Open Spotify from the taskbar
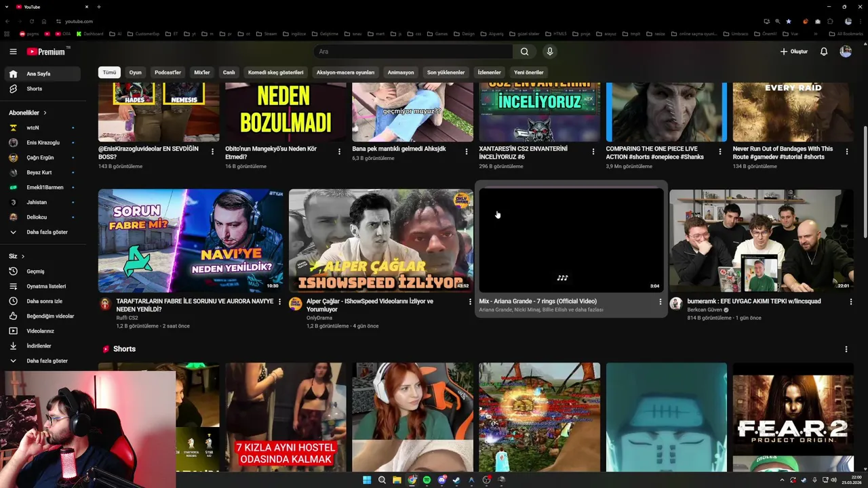Viewport: 868px width, 488px height. pos(427,480)
